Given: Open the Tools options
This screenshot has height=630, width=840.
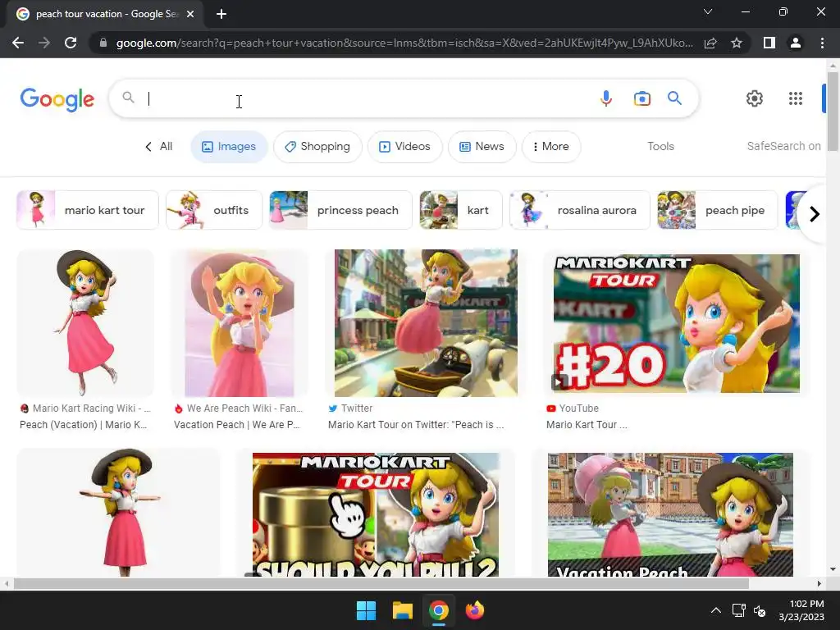Looking at the screenshot, I should pos(660,146).
